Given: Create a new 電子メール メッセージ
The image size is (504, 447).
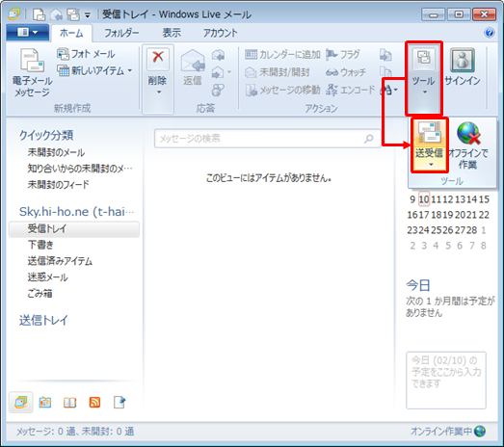Looking at the screenshot, I should coord(32,72).
